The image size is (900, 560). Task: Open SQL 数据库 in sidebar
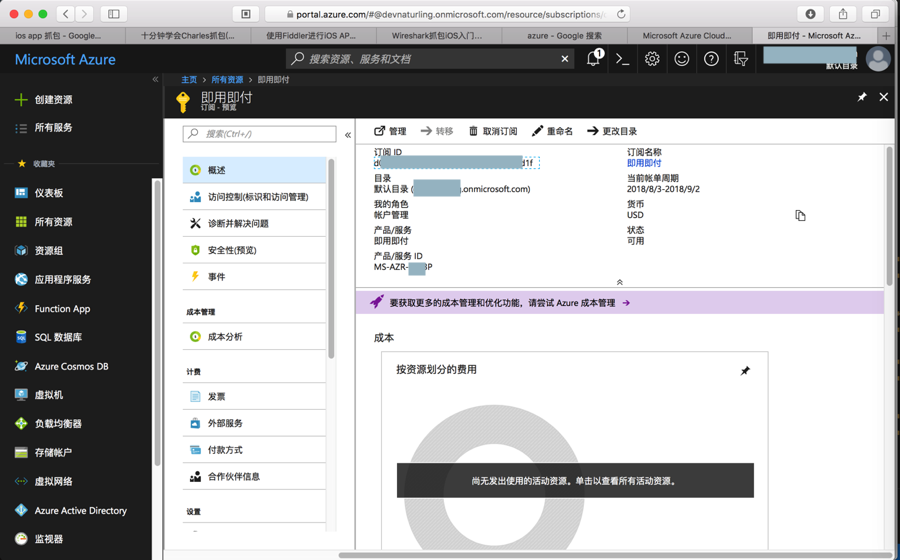tap(48, 337)
